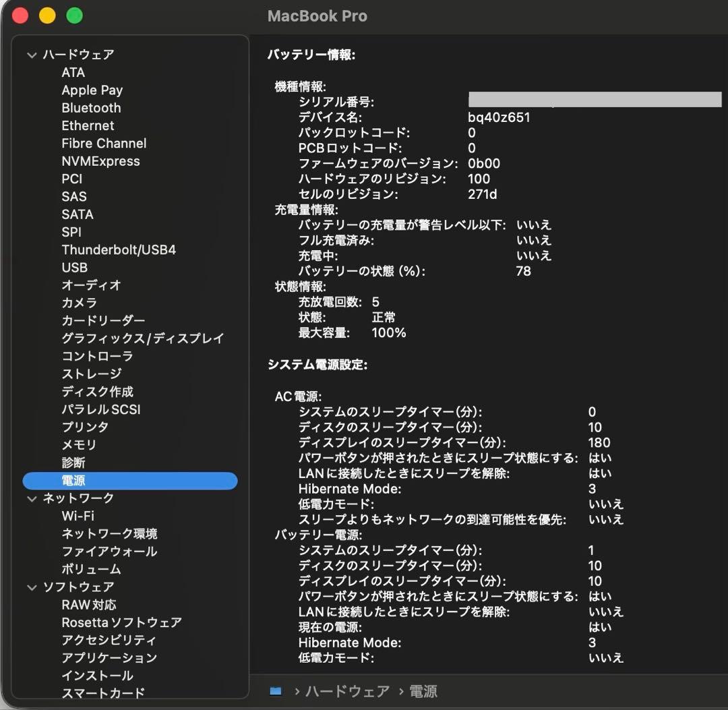Select the highlighted 電源 sidebar item
728x710 pixels.
point(130,481)
